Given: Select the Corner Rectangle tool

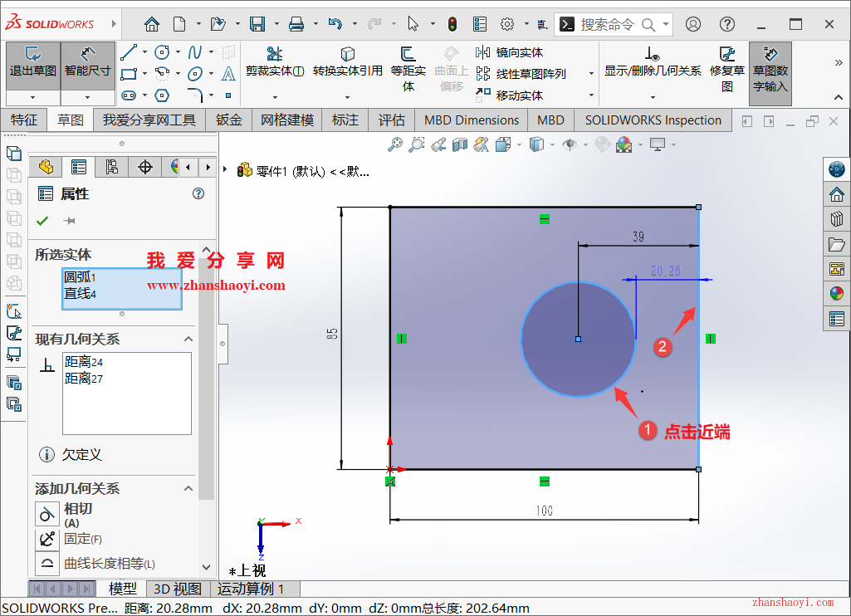Looking at the screenshot, I should point(129,73).
